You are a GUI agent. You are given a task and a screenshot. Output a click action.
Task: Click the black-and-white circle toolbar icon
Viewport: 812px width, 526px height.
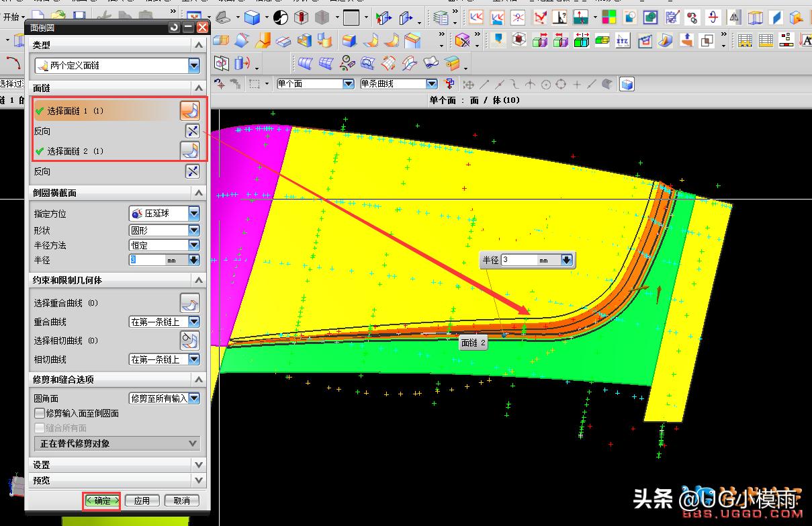pos(280,17)
